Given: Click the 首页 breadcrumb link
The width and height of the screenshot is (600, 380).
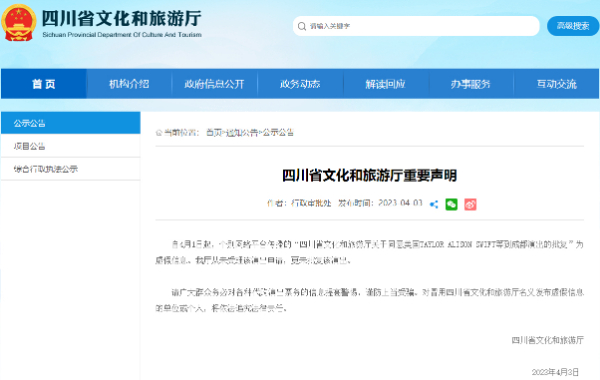Looking at the screenshot, I should tap(214, 132).
